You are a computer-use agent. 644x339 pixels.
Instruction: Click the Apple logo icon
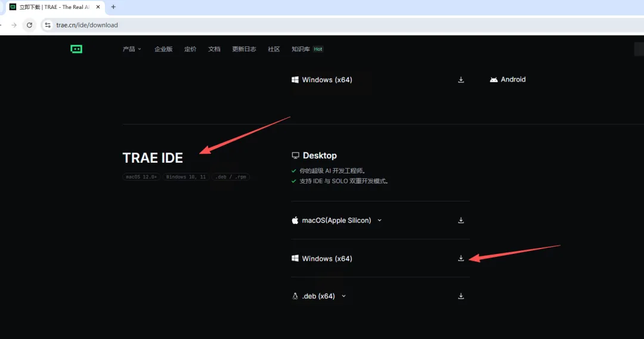click(295, 220)
